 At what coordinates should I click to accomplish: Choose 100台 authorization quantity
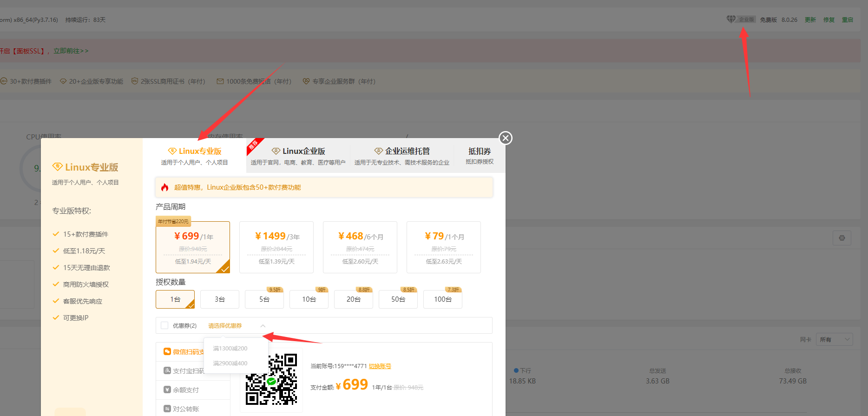443,299
